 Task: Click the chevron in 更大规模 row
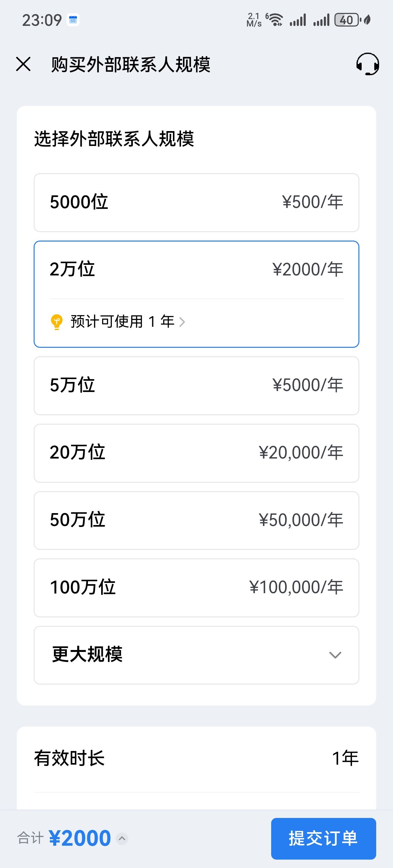[335, 655]
